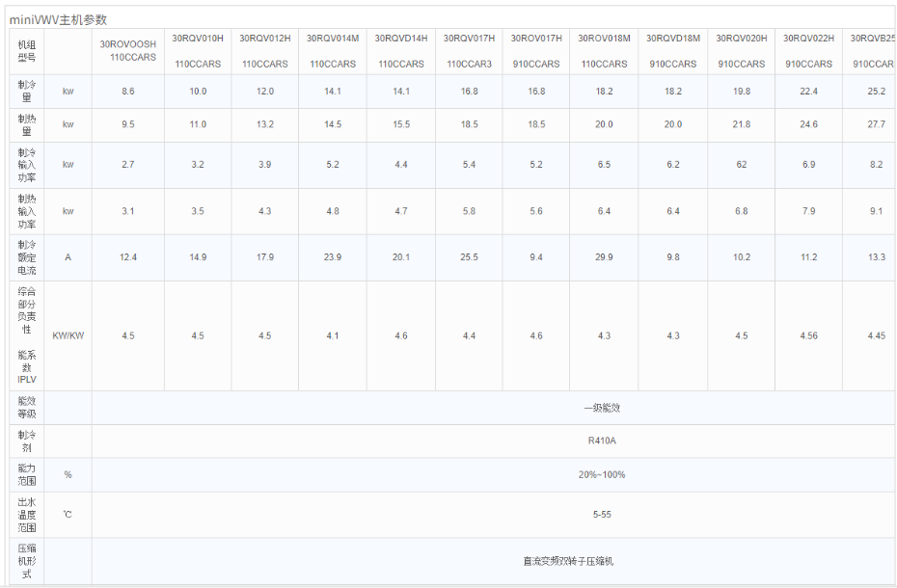Select the 制冷额定电流 row label
Viewport: 897px width, 588px height.
tap(26, 257)
